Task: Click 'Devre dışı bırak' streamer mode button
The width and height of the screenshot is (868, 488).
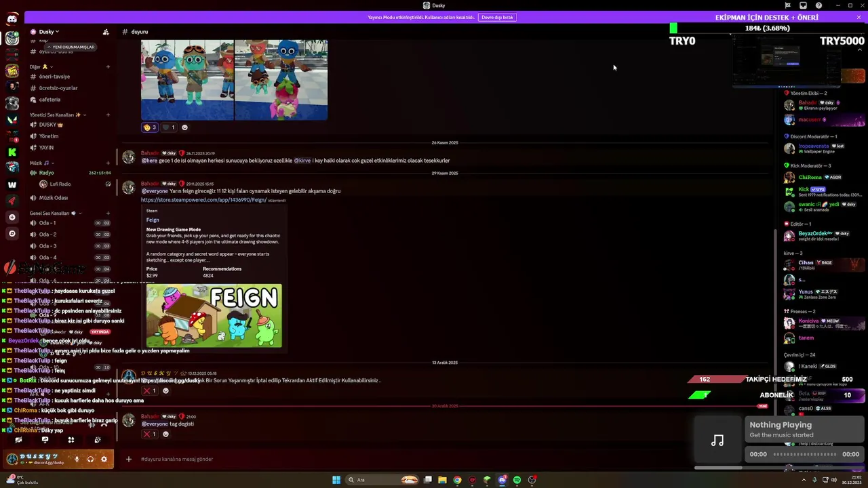Action: (x=497, y=17)
